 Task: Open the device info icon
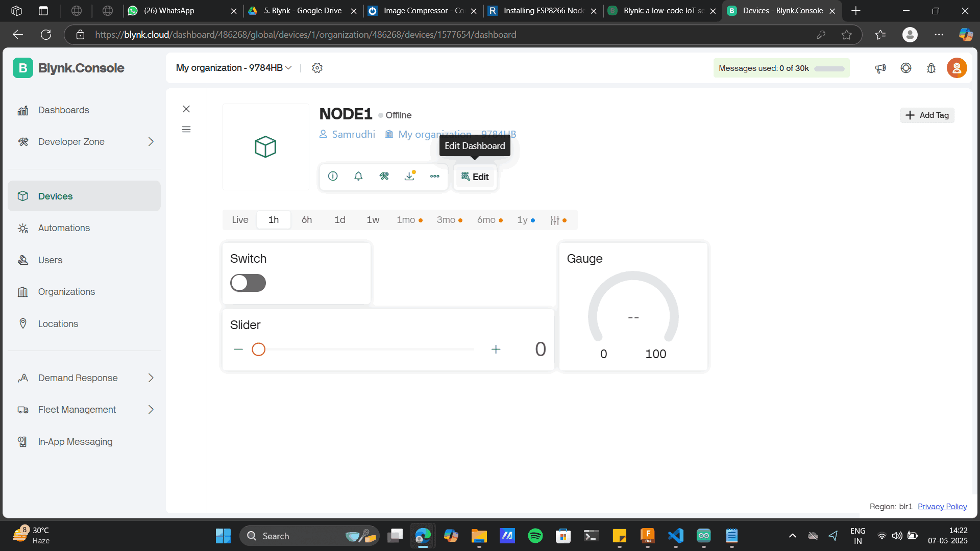point(333,176)
